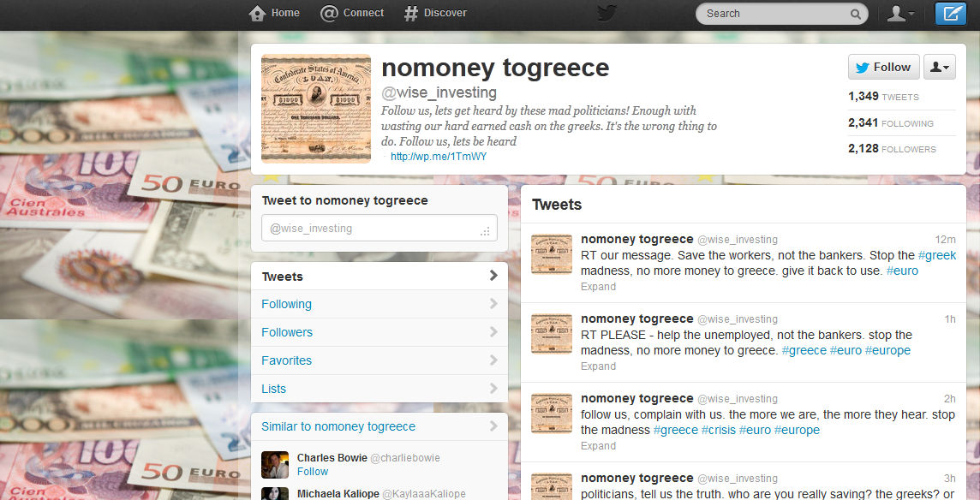Click the Twitter bird logo in top bar

click(x=607, y=13)
